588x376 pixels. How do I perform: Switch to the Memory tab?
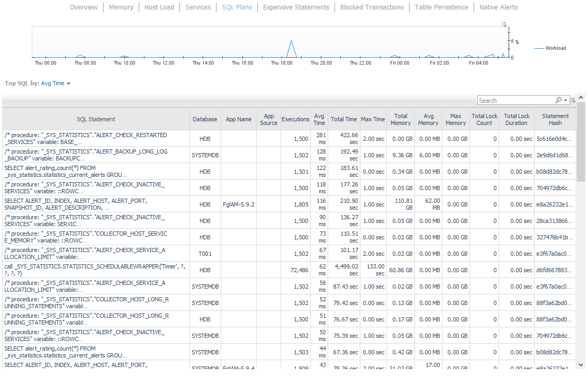pyautogui.click(x=121, y=7)
